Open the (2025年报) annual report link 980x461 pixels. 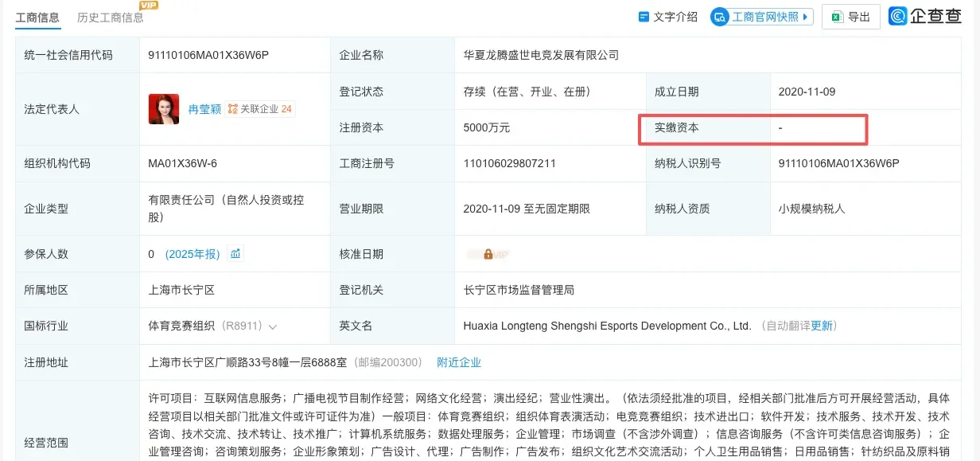pyautogui.click(x=192, y=254)
